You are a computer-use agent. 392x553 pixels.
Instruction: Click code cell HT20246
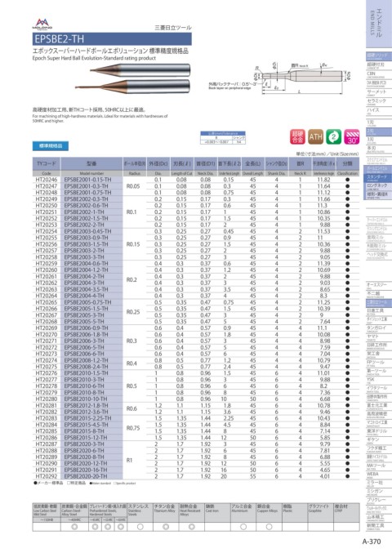pos(47,180)
